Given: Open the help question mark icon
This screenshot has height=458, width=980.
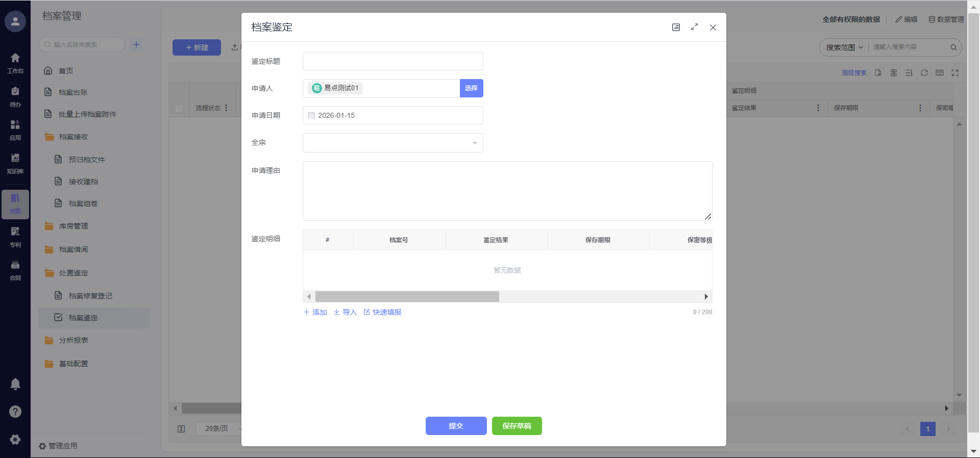Looking at the screenshot, I should click(x=15, y=412).
